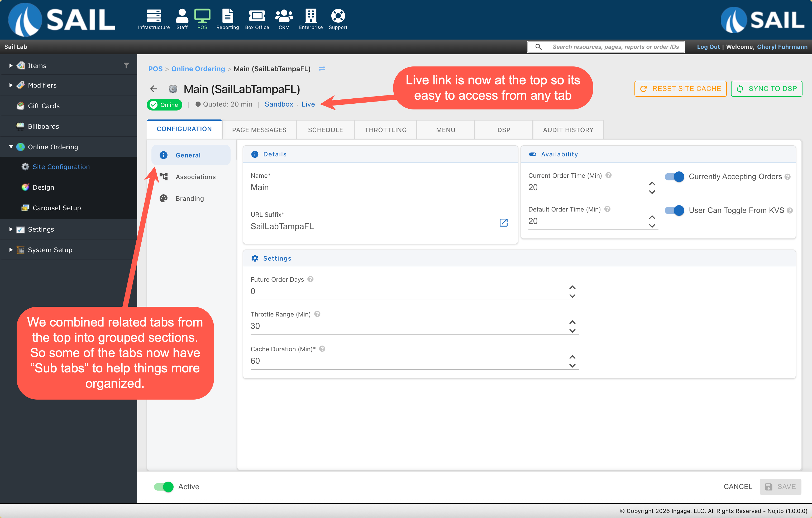This screenshot has height=518, width=812.
Task: Open the Box Office module icon
Action: pyautogui.click(x=257, y=16)
